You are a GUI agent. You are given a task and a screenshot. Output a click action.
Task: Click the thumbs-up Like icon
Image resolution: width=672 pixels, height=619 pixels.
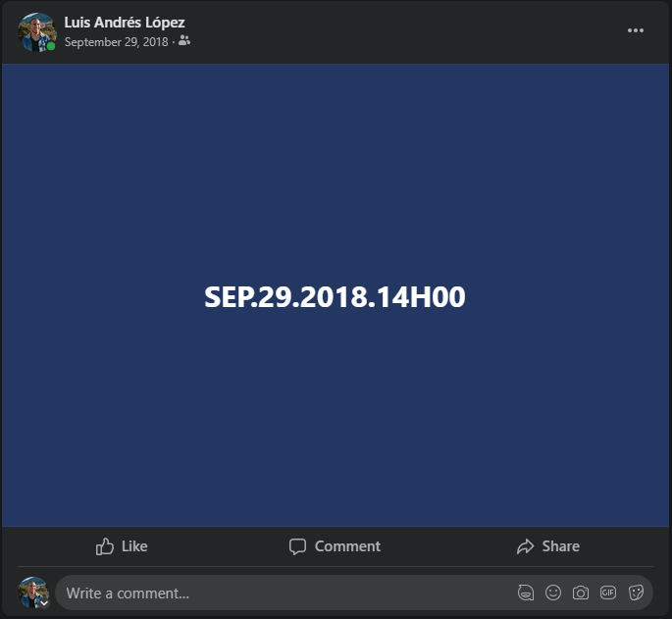(105, 546)
